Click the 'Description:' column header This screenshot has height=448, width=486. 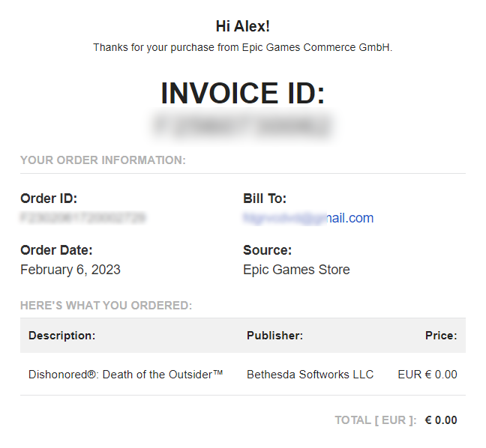61,336
